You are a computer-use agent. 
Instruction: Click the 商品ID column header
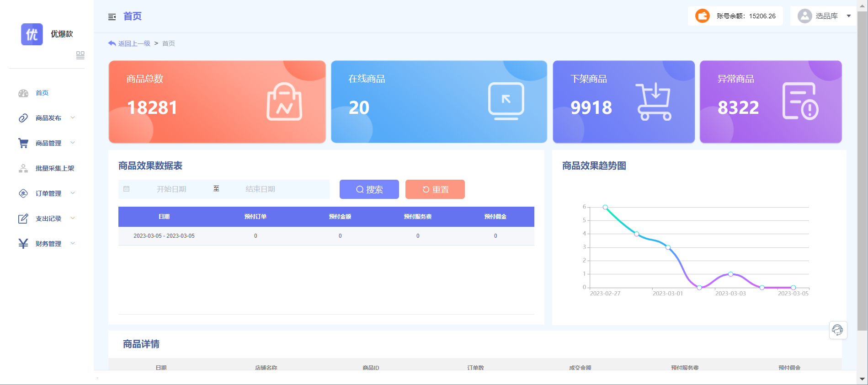pos(371,368)
